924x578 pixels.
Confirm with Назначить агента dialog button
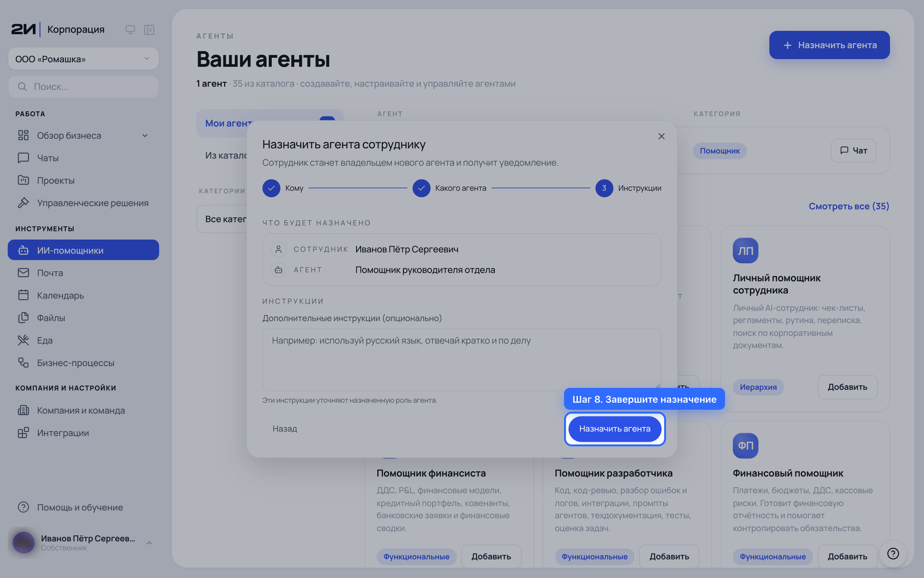point(615,429)
